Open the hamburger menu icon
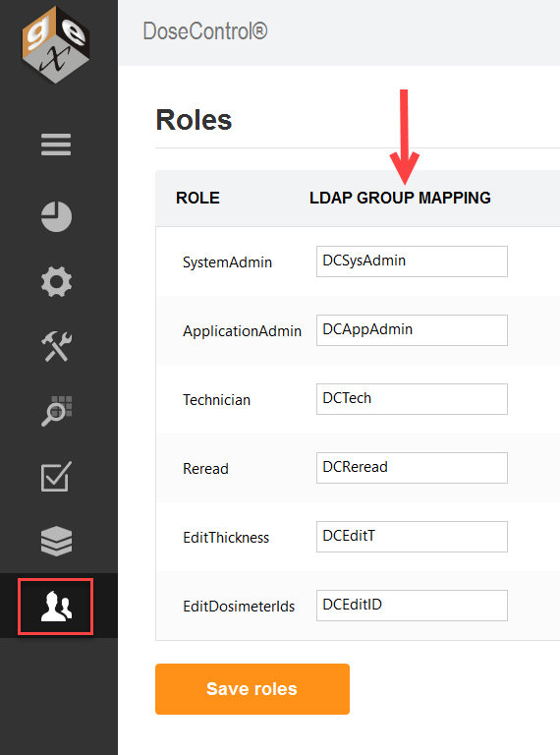Screen dimensions: 560x755 pyautogui.click(x=56, y=145)
